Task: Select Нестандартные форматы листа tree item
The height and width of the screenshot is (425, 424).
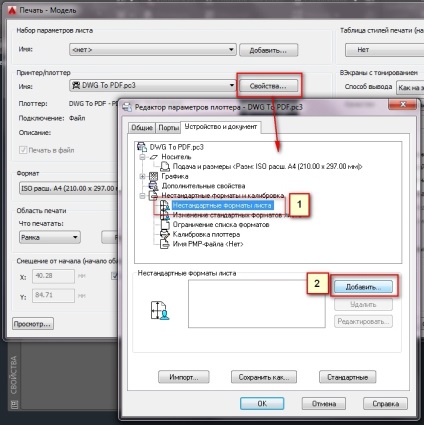Action: tap(222, 206)
